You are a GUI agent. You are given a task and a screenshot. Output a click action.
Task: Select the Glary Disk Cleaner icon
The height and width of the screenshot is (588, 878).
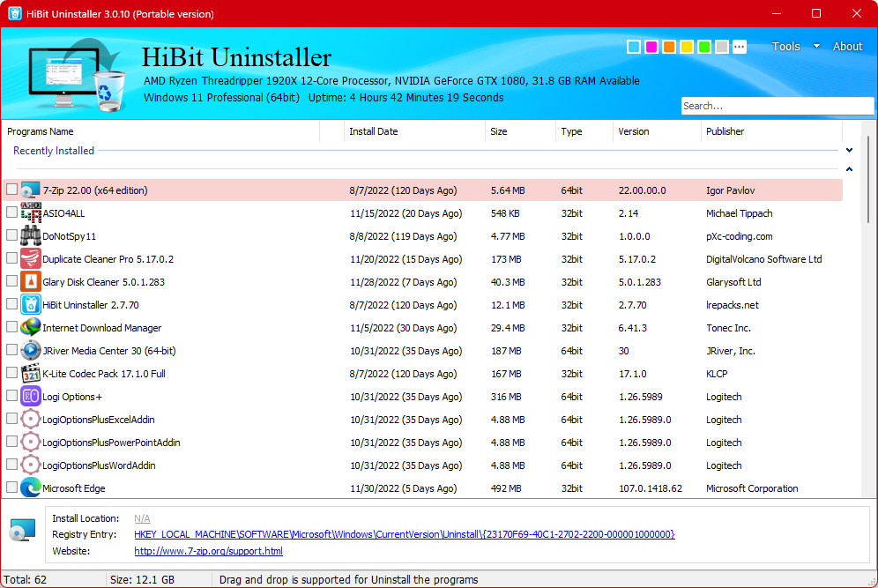31,282
